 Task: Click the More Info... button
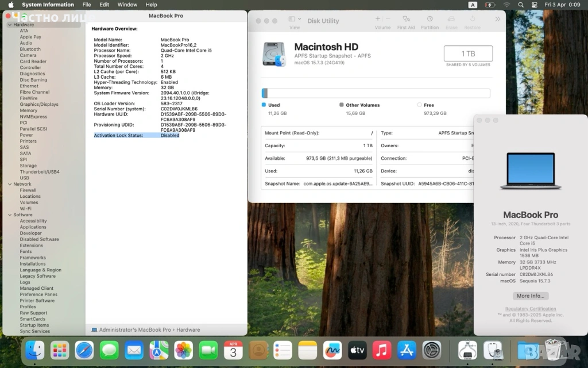[530, 296]
